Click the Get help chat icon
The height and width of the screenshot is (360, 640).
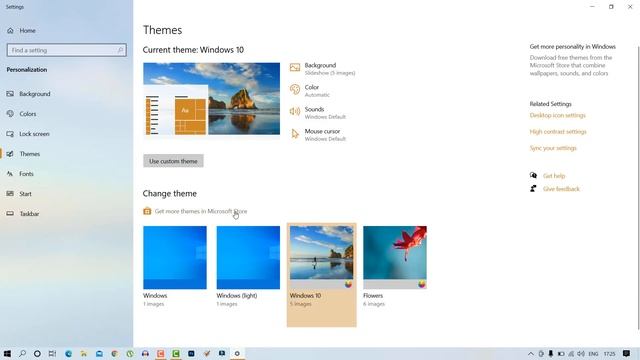[x=533, y=176]
